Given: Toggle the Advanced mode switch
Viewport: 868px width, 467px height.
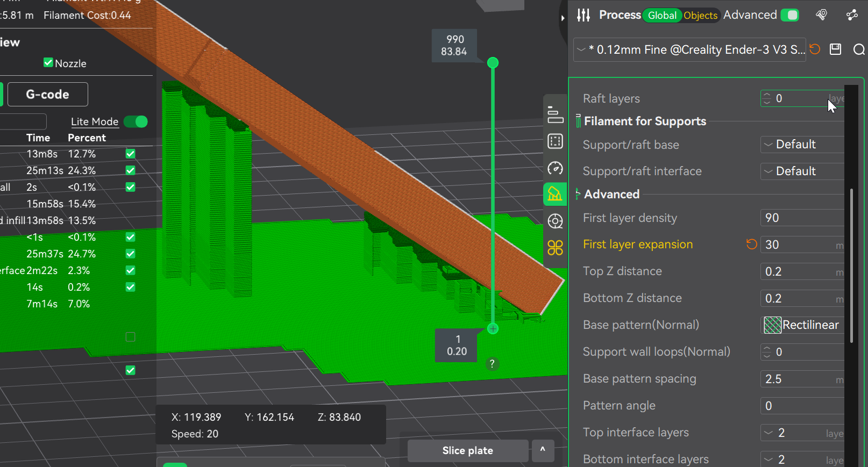Looking at the screenshot, I should [789, 15].
